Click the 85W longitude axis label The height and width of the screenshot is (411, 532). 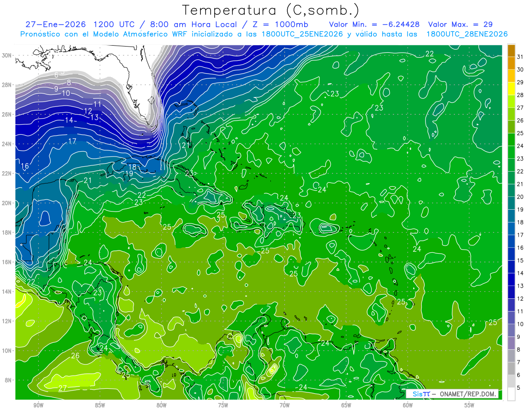tap(100, 405)
